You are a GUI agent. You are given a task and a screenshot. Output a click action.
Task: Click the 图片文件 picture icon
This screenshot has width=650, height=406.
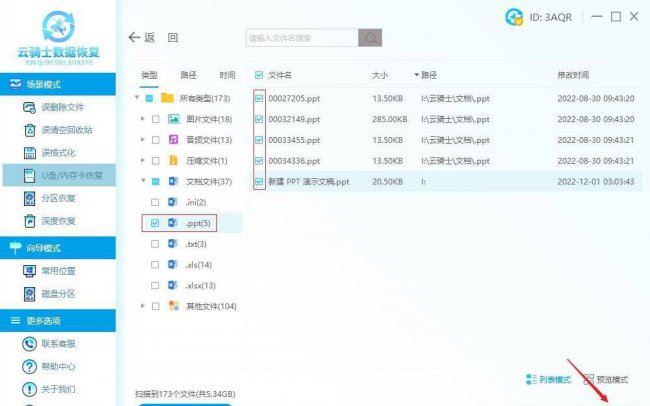pyautogui.click(x=174, y=119)
